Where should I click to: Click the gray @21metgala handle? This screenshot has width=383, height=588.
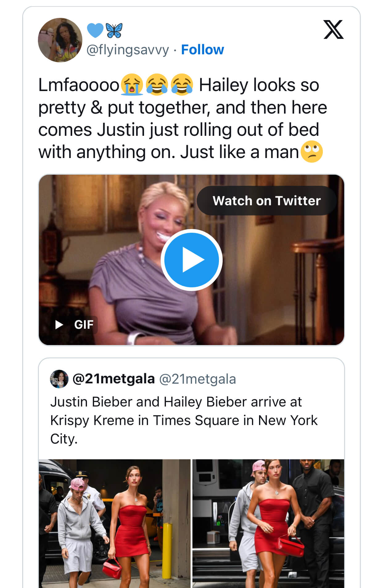(197, 379)
